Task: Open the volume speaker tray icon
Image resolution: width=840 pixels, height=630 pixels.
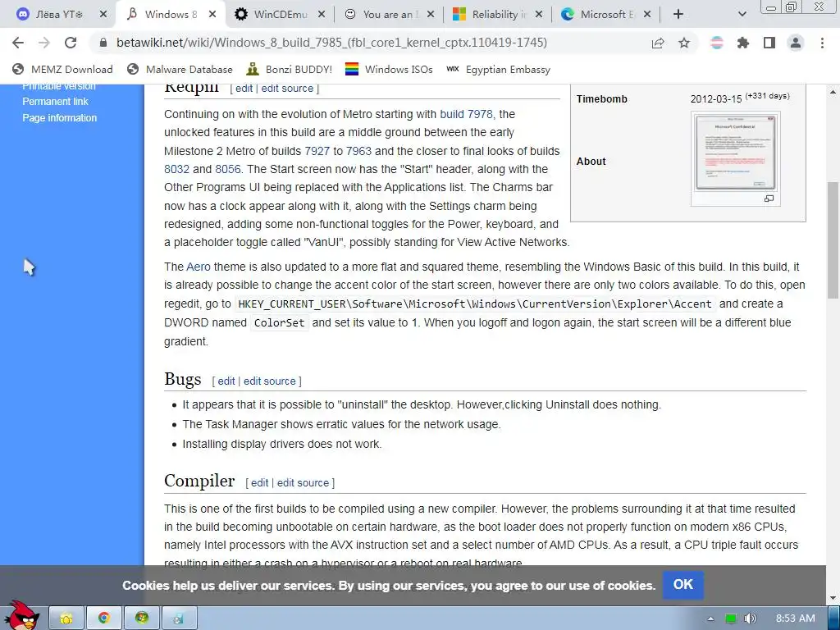Action: (750, 619)
